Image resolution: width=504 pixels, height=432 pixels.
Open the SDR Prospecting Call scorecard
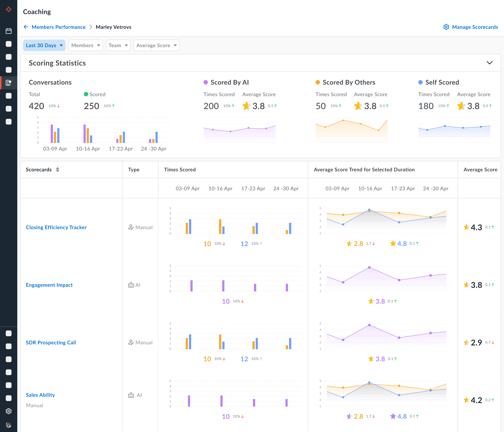click(51, 343)
